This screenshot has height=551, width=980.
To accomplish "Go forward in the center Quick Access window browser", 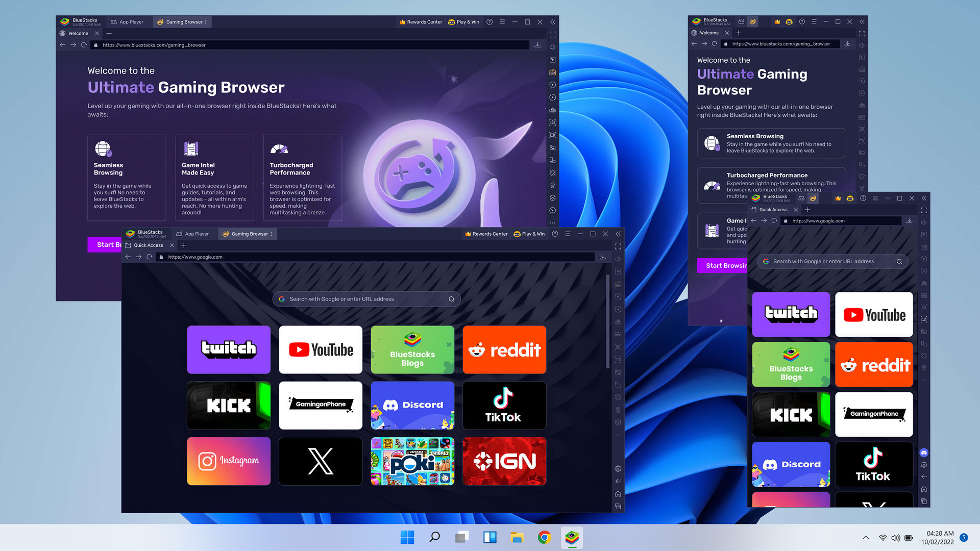I will [x=138, y=257].
